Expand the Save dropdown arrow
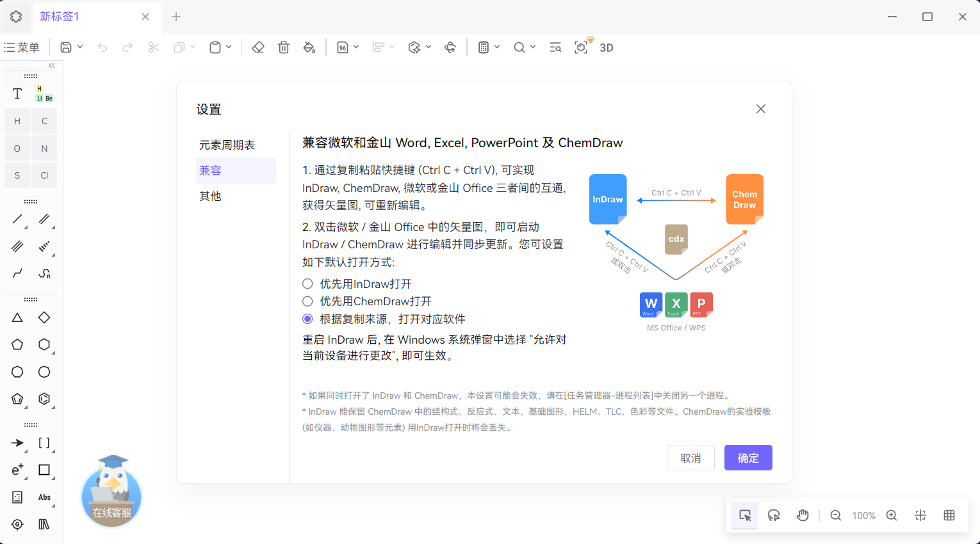This screenshot has width=980, height=544. (x=80, y=47)
